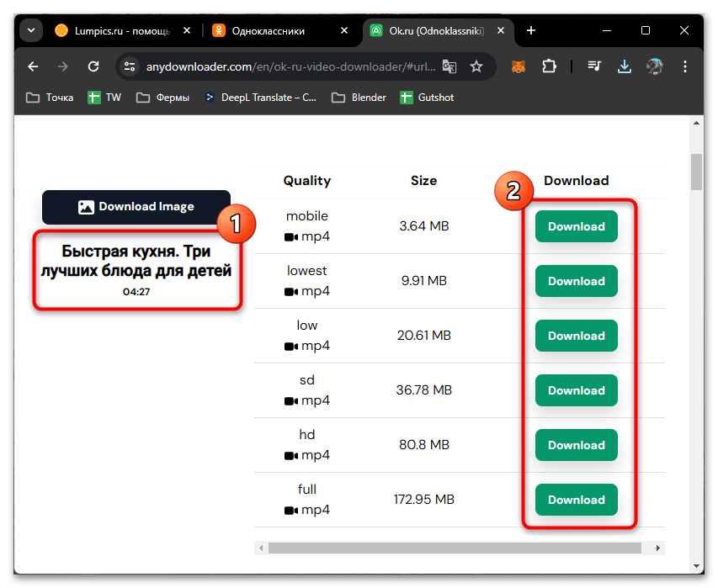Go back to previous page

click(33, 66)
